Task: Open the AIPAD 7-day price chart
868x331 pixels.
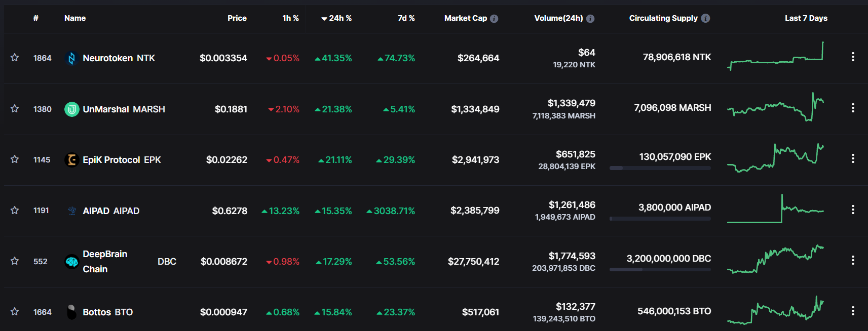Action: coord(775,209)
